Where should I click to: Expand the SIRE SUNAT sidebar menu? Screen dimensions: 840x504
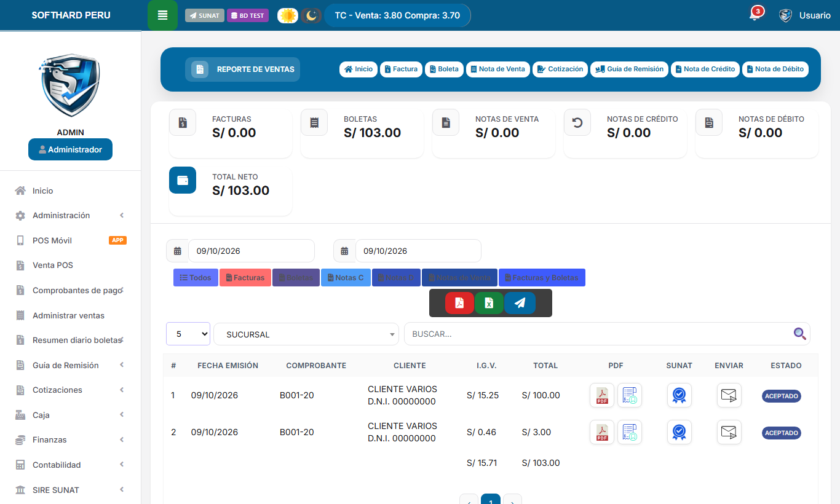pyautogui.click(x=70, y=490)
